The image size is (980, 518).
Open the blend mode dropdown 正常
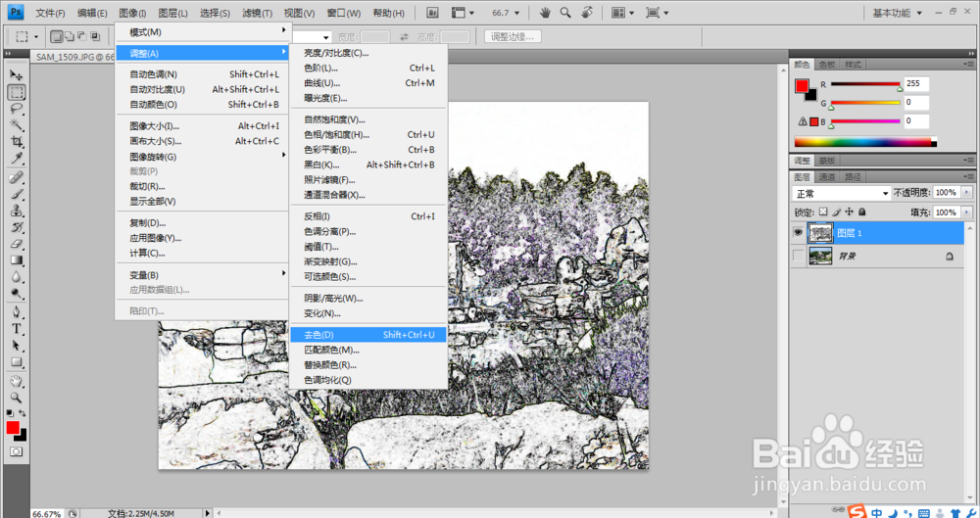[x=841, y=193]
